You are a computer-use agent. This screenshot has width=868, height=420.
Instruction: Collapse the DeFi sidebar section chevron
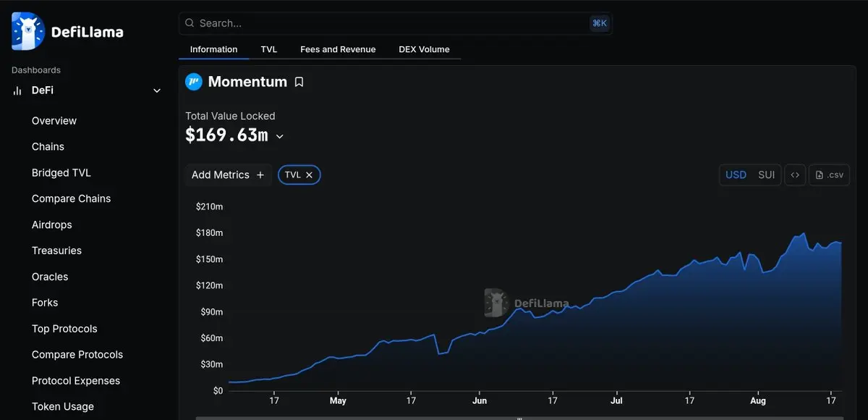(157, 91)
